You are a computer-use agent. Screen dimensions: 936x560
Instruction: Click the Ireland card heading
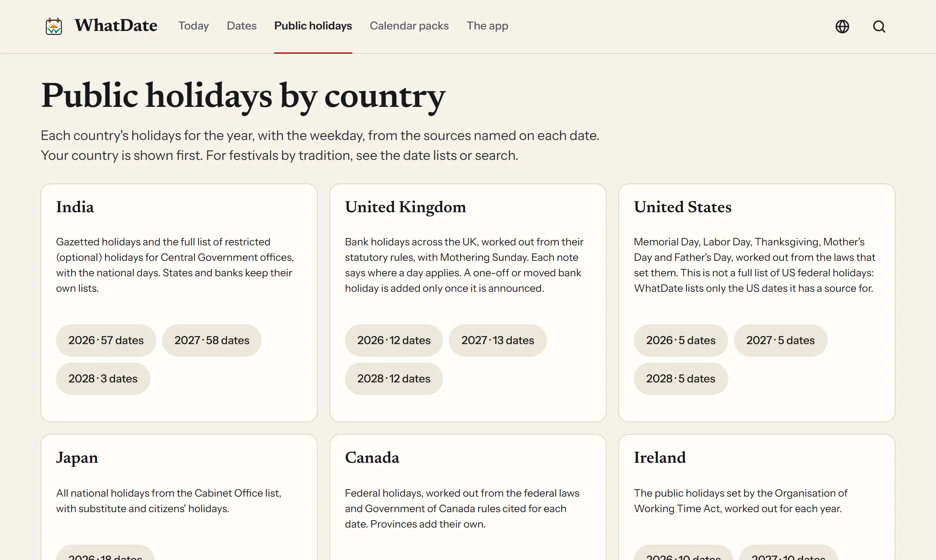(660, 457)
